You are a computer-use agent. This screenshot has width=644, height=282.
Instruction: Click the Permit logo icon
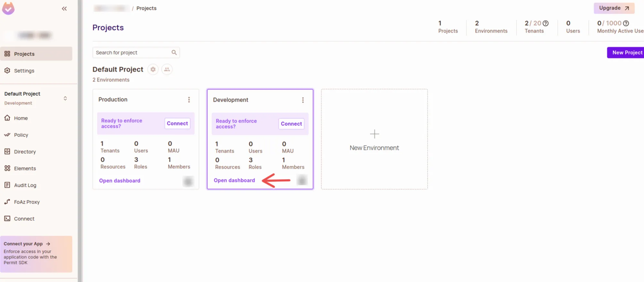tap(8, 8)
